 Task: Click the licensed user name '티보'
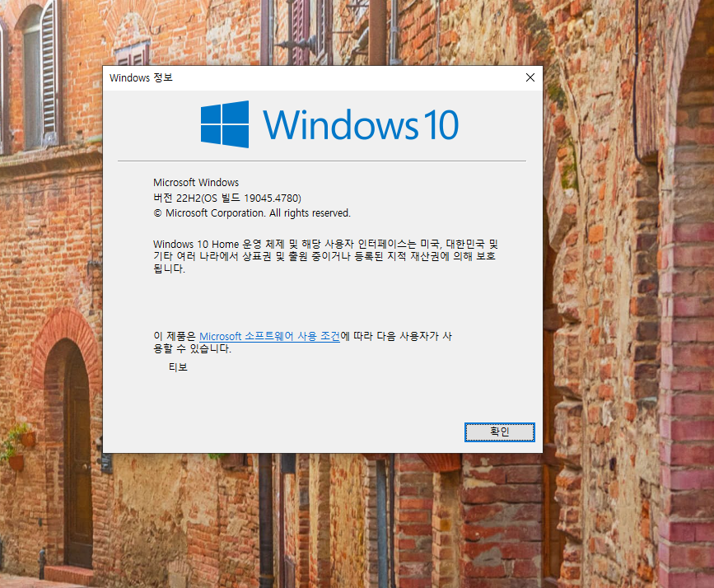tap(178, 367)
